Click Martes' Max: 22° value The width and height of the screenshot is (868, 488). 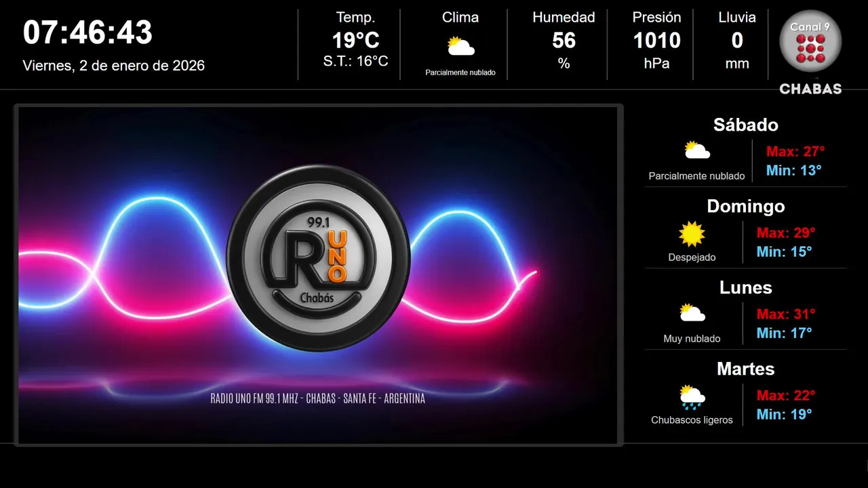click(786, 395)
